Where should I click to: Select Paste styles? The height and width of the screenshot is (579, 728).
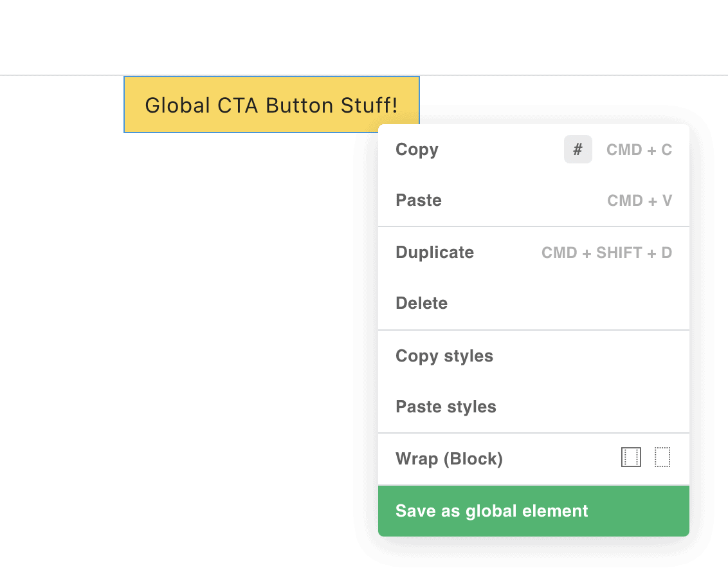point(446,407)
